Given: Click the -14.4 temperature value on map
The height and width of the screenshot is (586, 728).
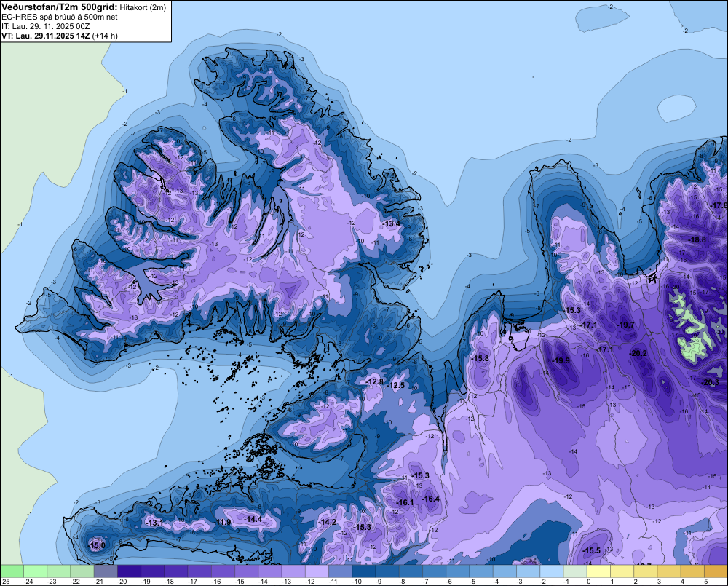Looking at the screenshot, I should pyautogui.click(x=253, y=519).
